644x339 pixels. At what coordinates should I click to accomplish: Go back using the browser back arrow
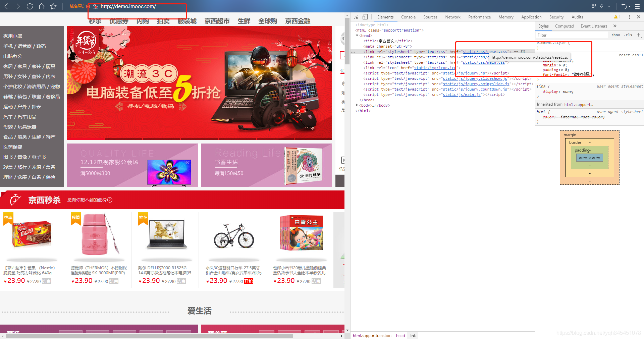coord(6,6)
